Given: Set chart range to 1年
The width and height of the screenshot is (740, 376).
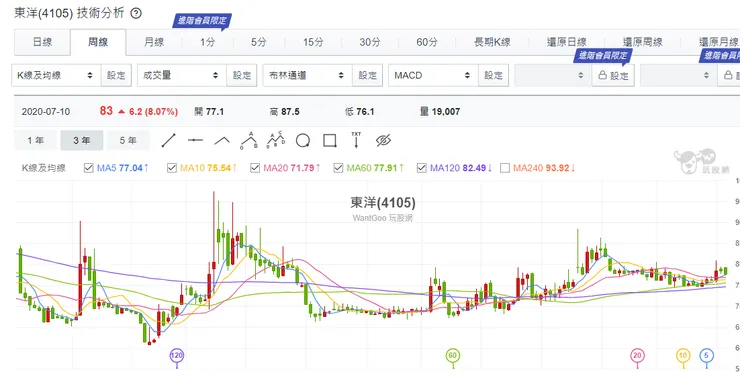Looking at the screenshot, I should tap(35, 141).
